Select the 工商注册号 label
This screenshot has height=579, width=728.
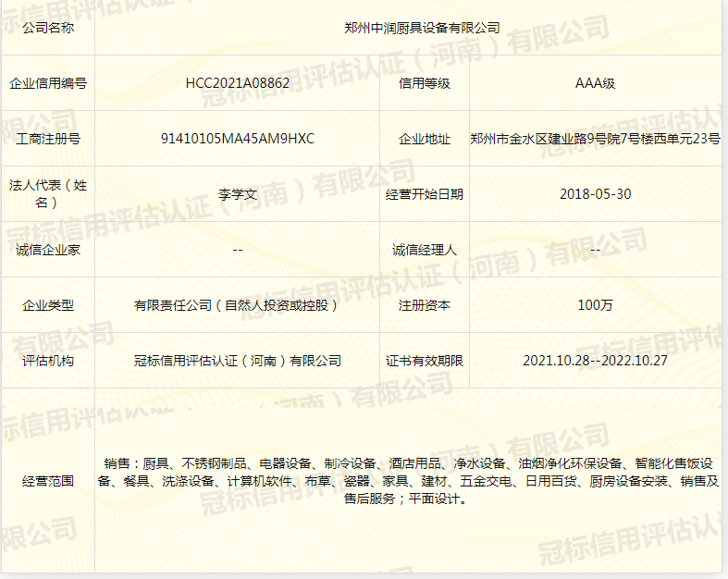coord(47,139)
